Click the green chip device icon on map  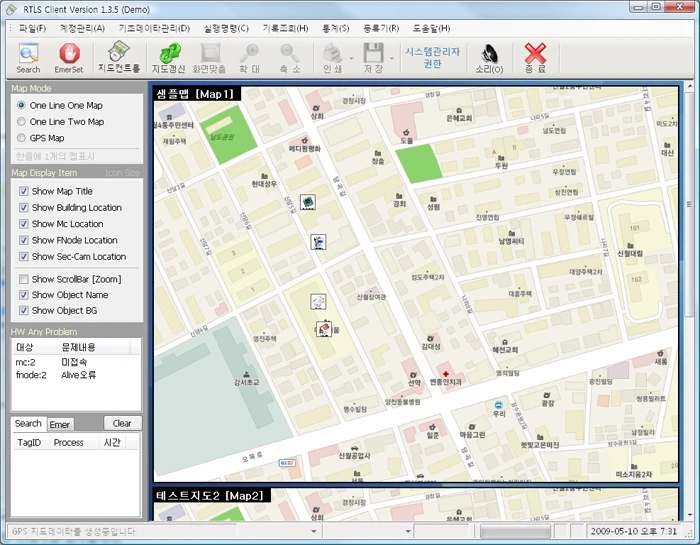(308, 202)
